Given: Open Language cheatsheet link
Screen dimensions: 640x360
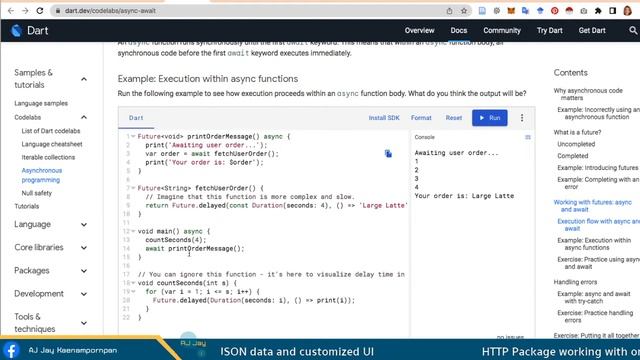Looking at the screenshot, I should coord(52,144).
